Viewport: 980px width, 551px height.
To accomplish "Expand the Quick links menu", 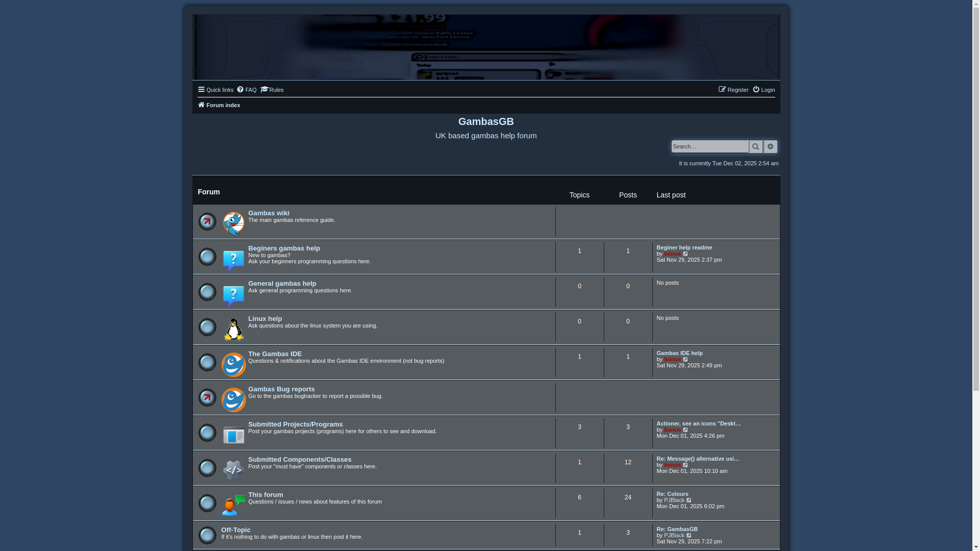I will 215,90.
